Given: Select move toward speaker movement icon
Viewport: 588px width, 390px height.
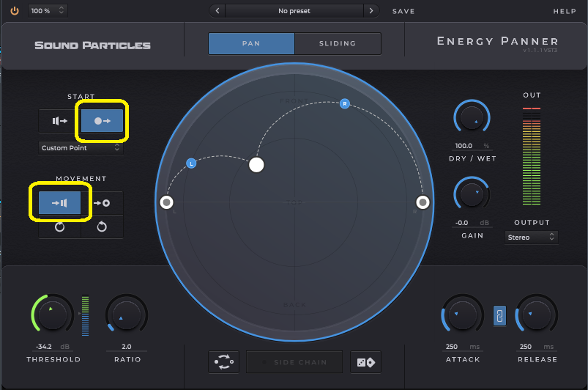Looking at the screenshot, I should (59, 203).
